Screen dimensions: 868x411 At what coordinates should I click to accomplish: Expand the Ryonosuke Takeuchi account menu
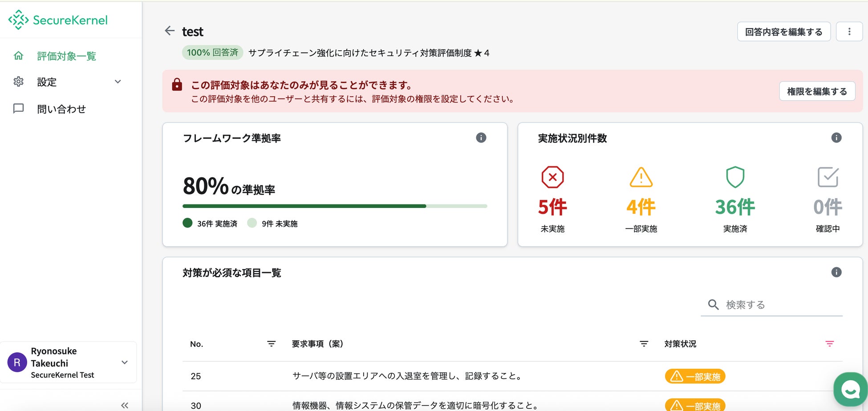[x=125, y=362]
